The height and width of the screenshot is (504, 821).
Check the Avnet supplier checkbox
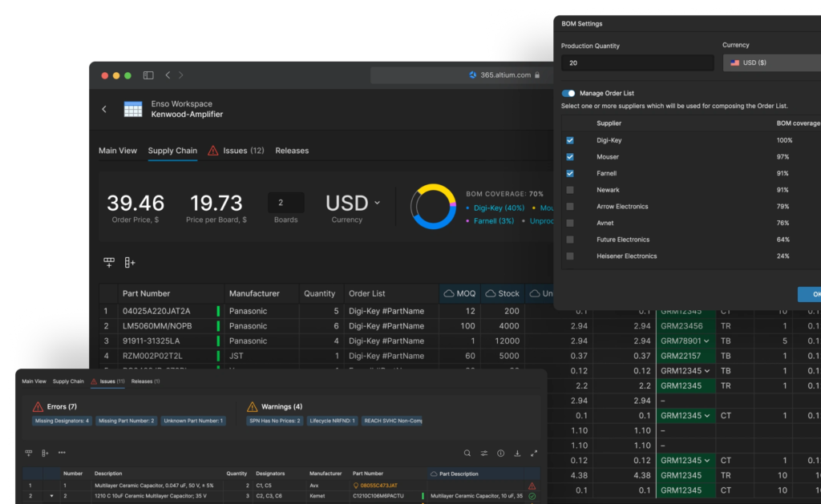tap(570, 223)
